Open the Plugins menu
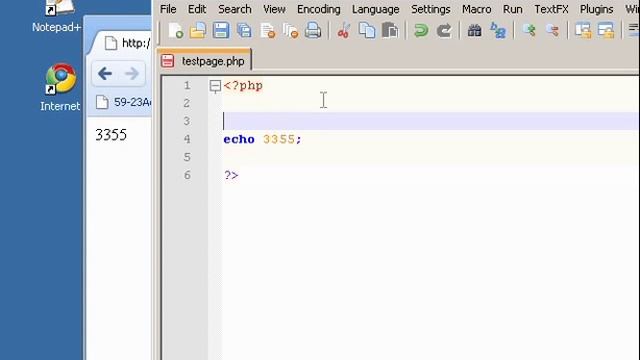Image resolution: width=640 pixels, height=360 pixels. [597, 9]
